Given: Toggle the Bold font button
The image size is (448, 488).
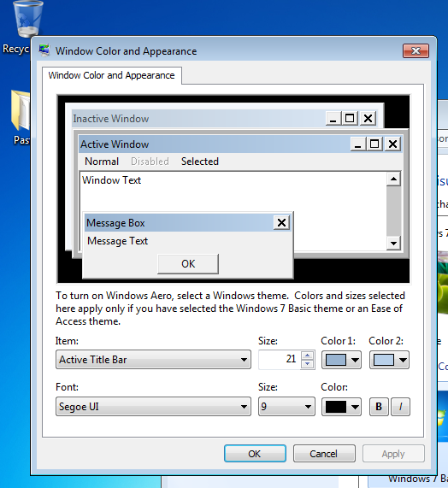Looking at the screenshot, I should (x=379, y=407).
